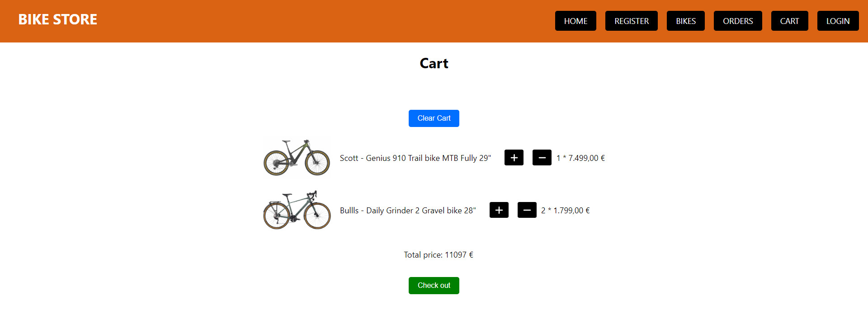Navigate to the HOME page
Image resolution: width=868 pixels, height=310 pixels.
pos(576,21)
